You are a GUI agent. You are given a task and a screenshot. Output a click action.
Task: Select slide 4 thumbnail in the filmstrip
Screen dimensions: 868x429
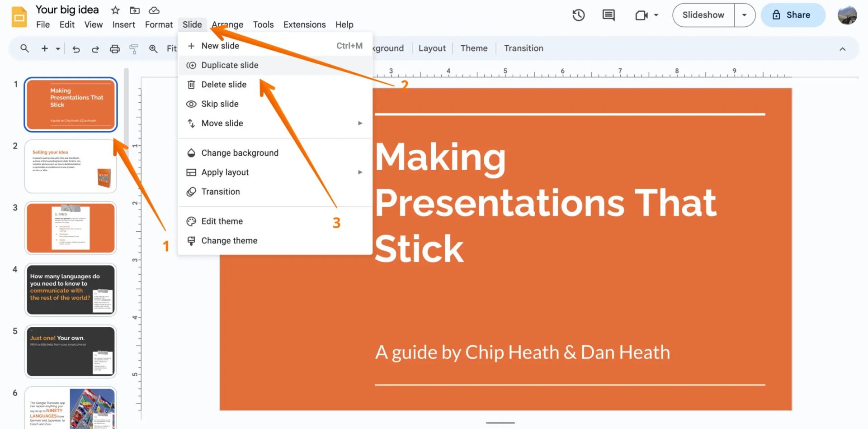[x=71, y=290]
